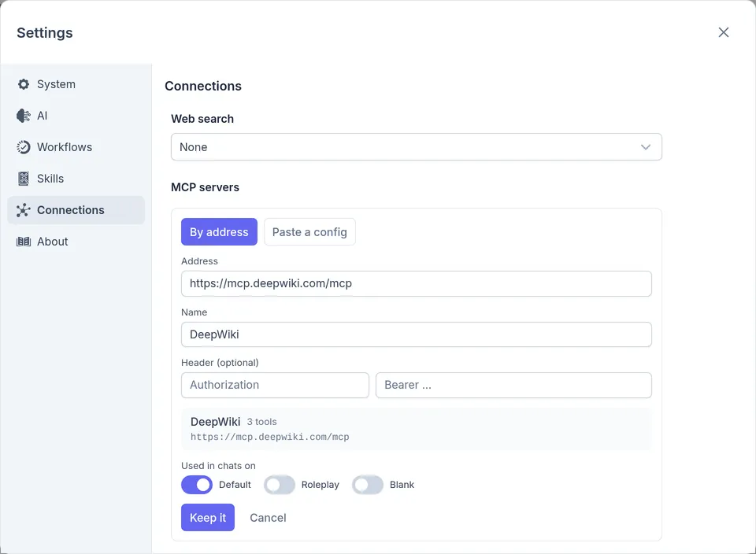Click the server URL https://mcp.deepwiki.com/mcp monospace text
756x554 pixels.
tap(269, 437)
